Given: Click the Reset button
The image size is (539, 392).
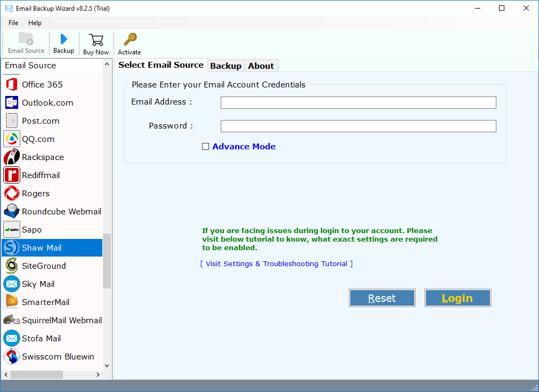Looking at the screenshot, I should click(x=382, y=298).
